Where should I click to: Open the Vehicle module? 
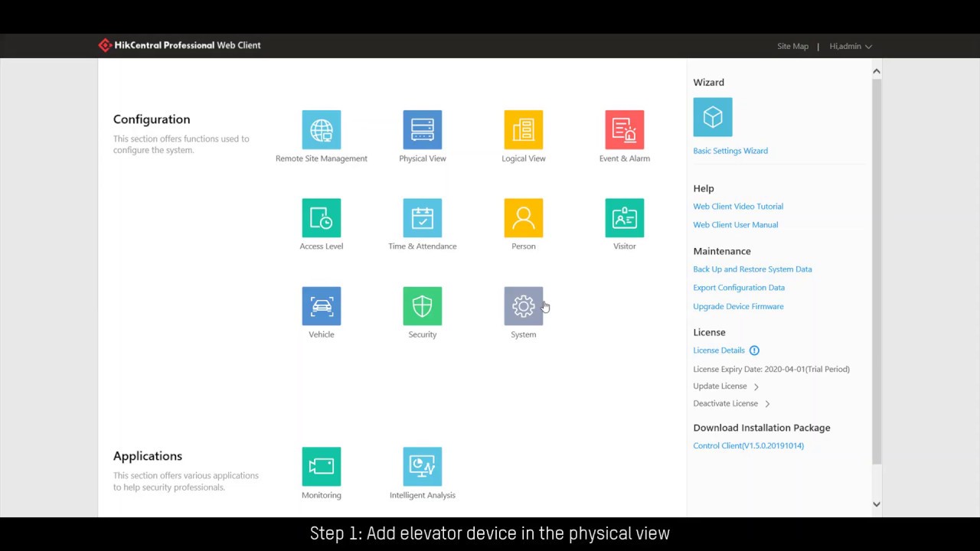coord(322,306)
